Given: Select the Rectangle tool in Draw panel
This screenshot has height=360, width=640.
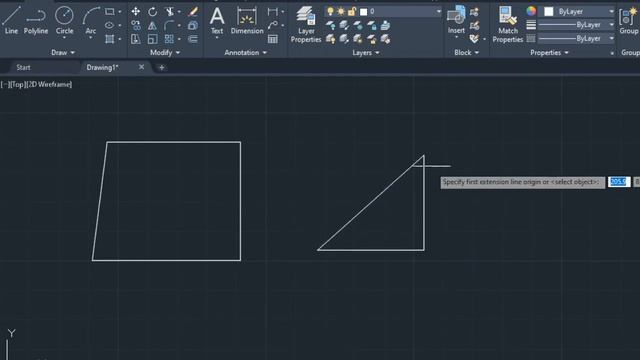Looking at the screenshot, I should [x=109, y=12].
